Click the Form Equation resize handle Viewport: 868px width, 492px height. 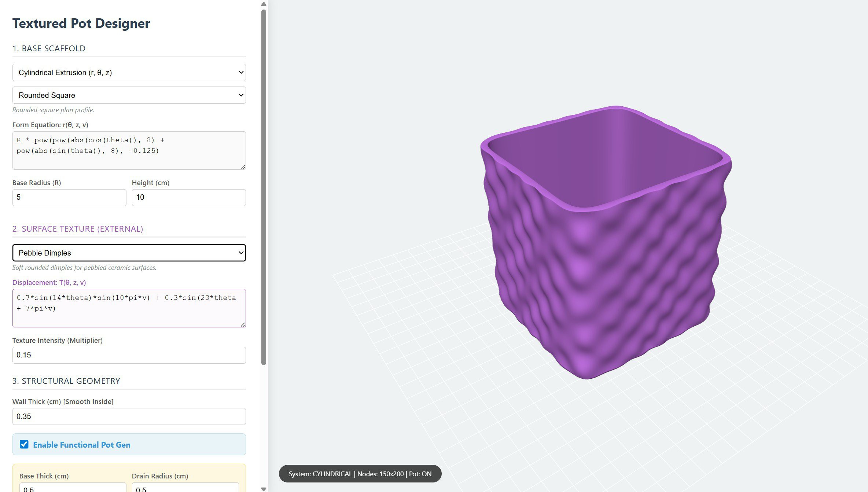[243, 167]
